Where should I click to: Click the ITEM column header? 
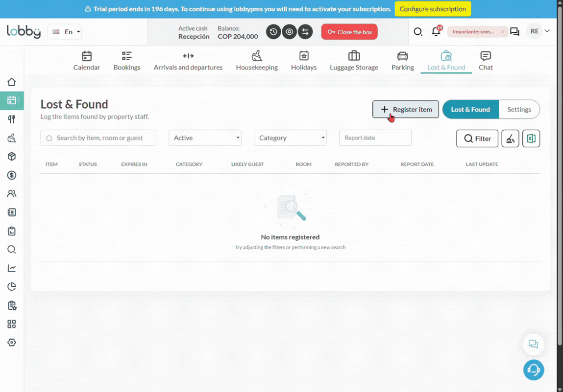click(x=51, y=164)
